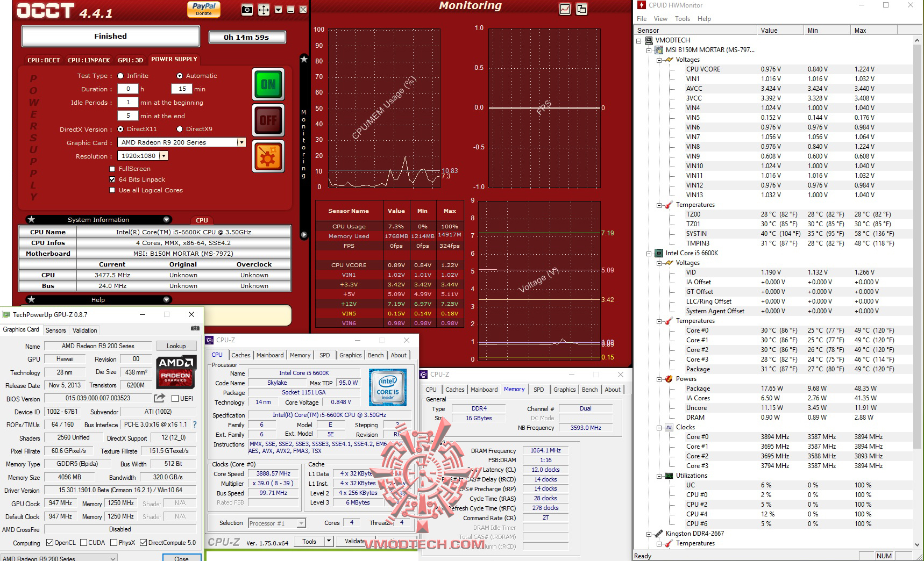Toggle the 64 Bits Linpack checkbox
Screen dimensions: 924x561
point(112,179)
